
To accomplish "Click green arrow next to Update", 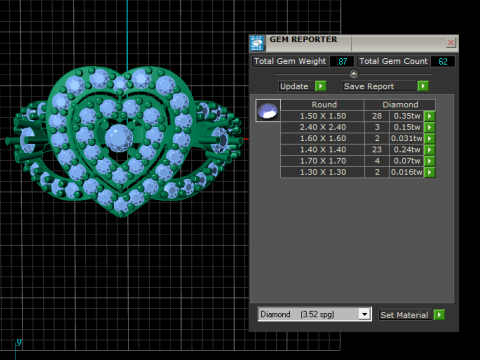I will pyautogui.click(x=320, y=86).
